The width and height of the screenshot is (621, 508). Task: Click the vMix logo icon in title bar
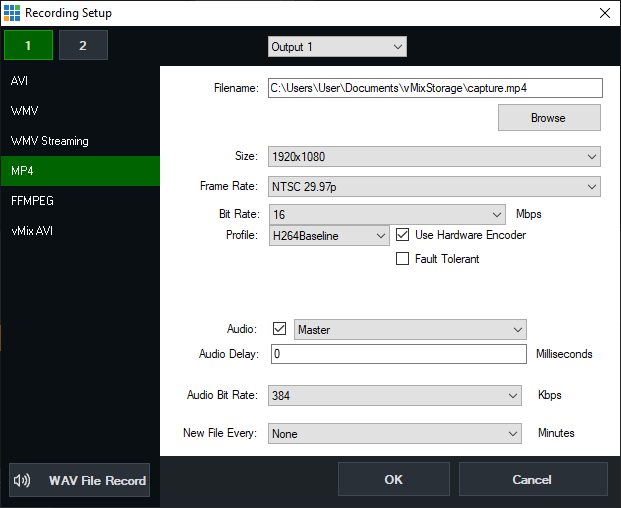12,13
